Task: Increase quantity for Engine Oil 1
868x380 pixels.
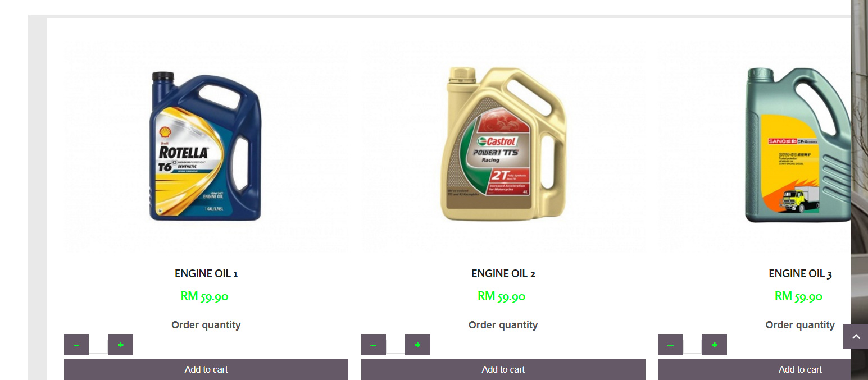Action: (120, 345)
